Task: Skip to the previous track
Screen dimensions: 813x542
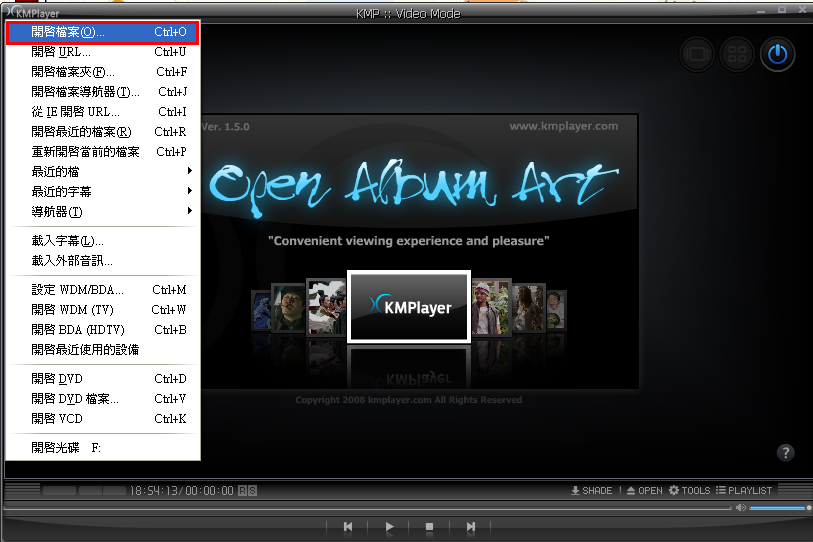Action: coord(348,526)
